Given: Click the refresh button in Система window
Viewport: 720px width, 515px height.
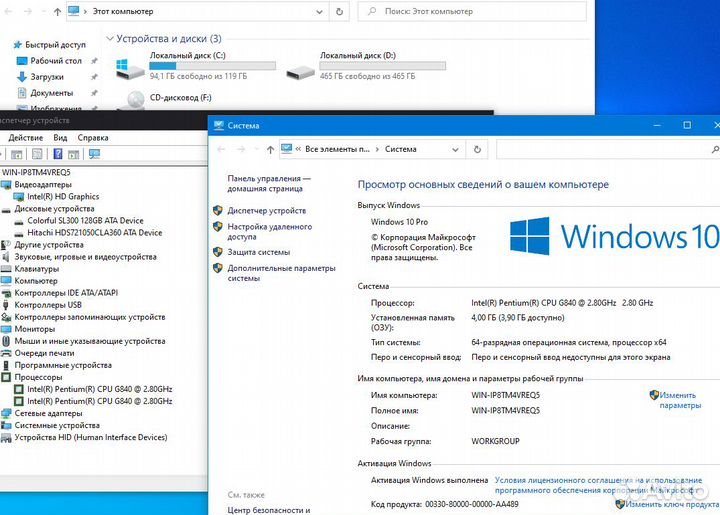Looking at the screenshot, I should [477, 149].
